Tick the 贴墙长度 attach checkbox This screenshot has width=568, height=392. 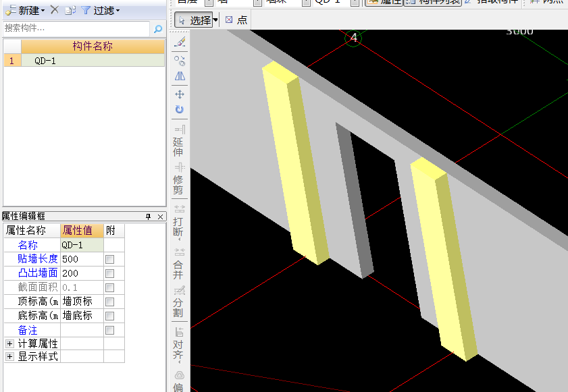110,259
